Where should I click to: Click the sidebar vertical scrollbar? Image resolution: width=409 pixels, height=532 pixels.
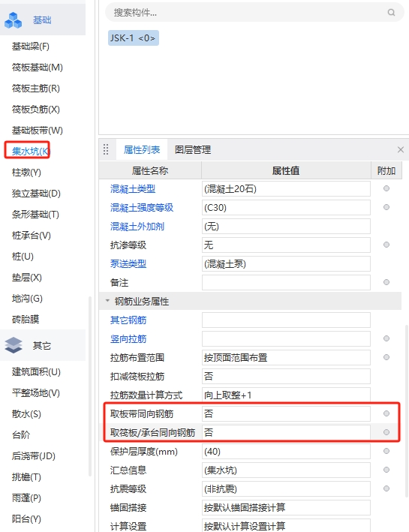pyautogui.click(x=90, y=386)
